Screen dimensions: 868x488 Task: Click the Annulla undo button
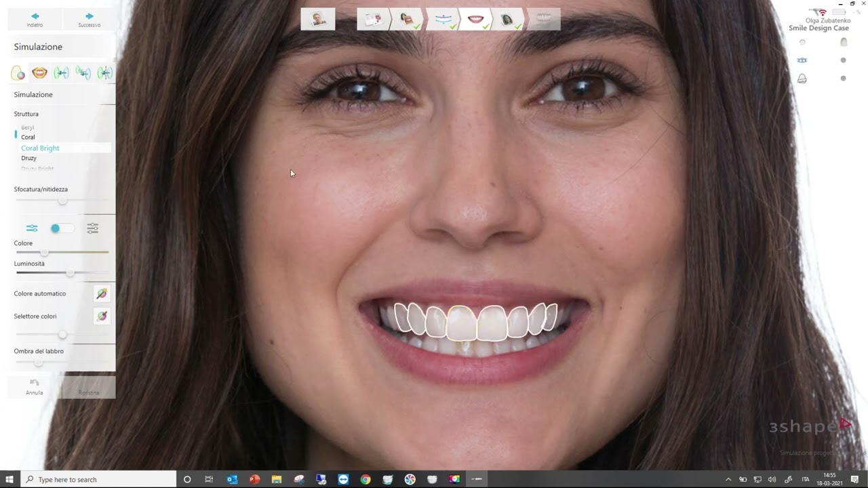point(35,386)
